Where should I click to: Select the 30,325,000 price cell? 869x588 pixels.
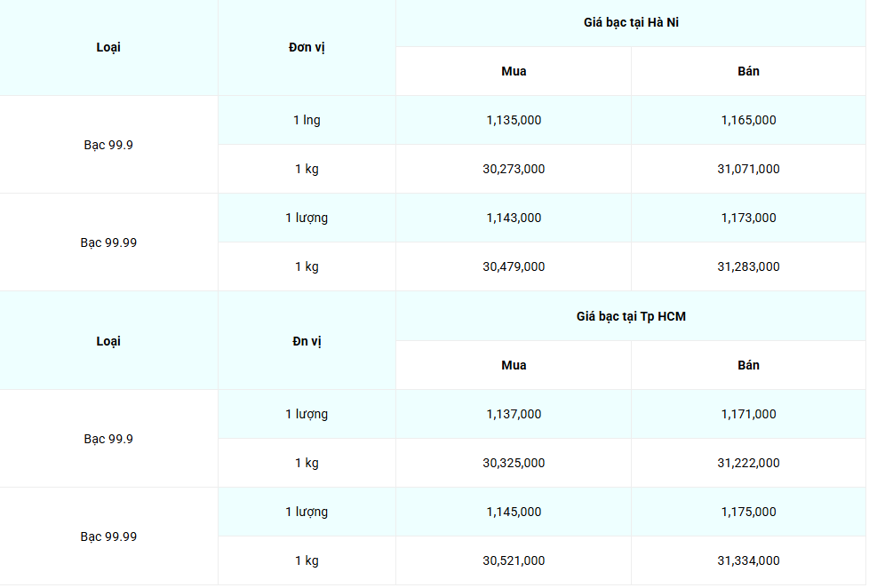click(x=514, y=463)
